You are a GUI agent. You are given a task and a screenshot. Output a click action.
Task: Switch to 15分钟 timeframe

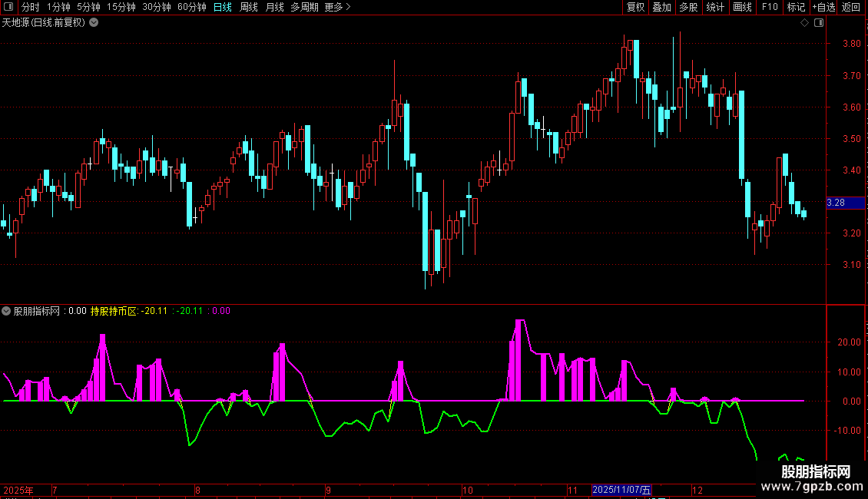click(121, 7)
